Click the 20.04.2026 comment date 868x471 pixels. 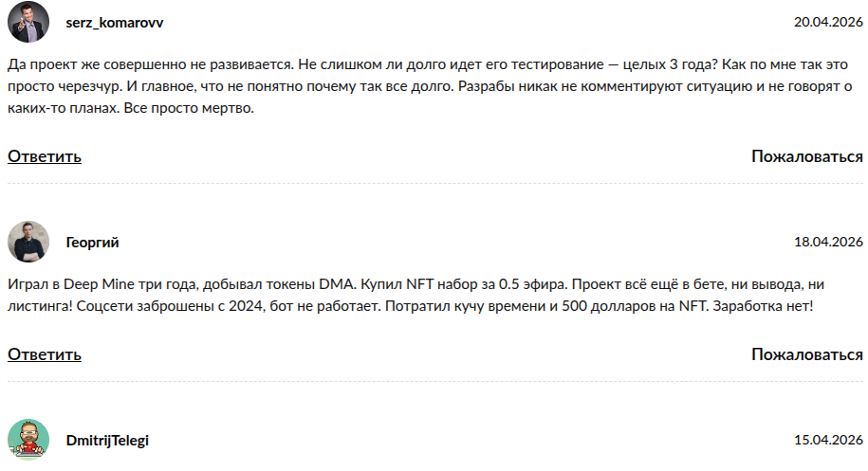click(828, 22)
